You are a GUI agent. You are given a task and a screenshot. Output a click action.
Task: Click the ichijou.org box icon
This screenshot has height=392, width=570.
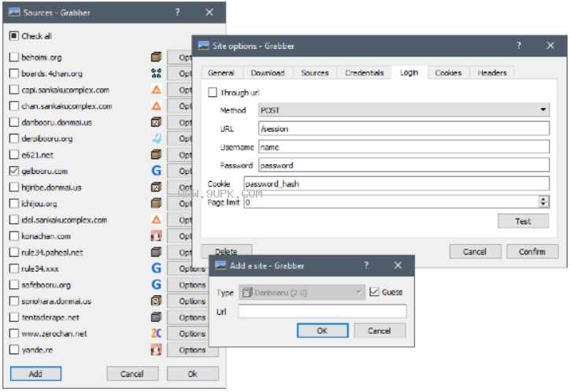coord(156,203)
